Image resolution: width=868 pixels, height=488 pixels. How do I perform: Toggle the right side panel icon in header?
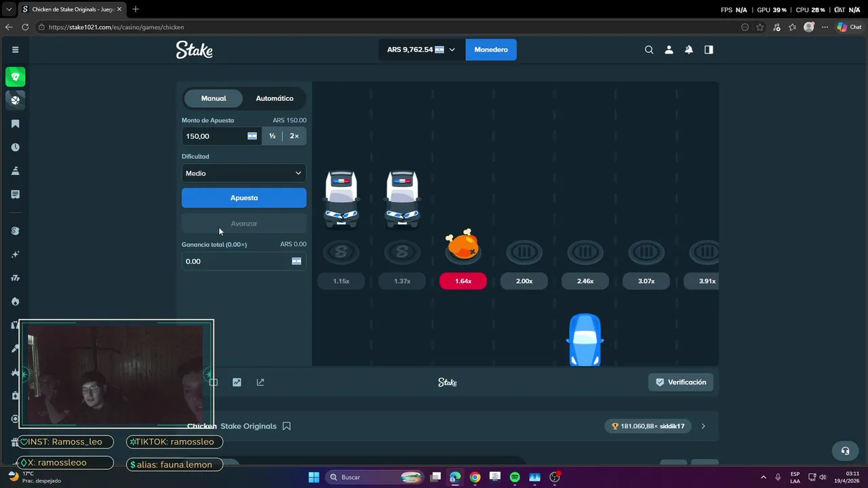(709, 49)
